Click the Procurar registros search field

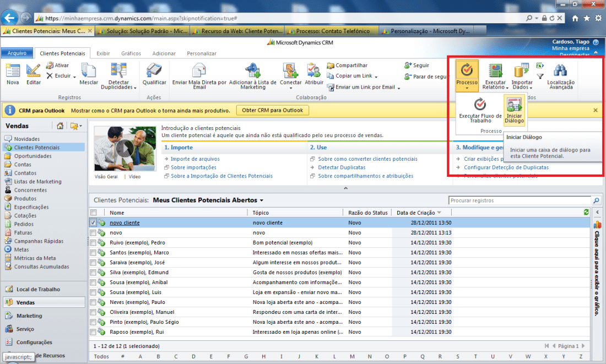tap(520, 201)
